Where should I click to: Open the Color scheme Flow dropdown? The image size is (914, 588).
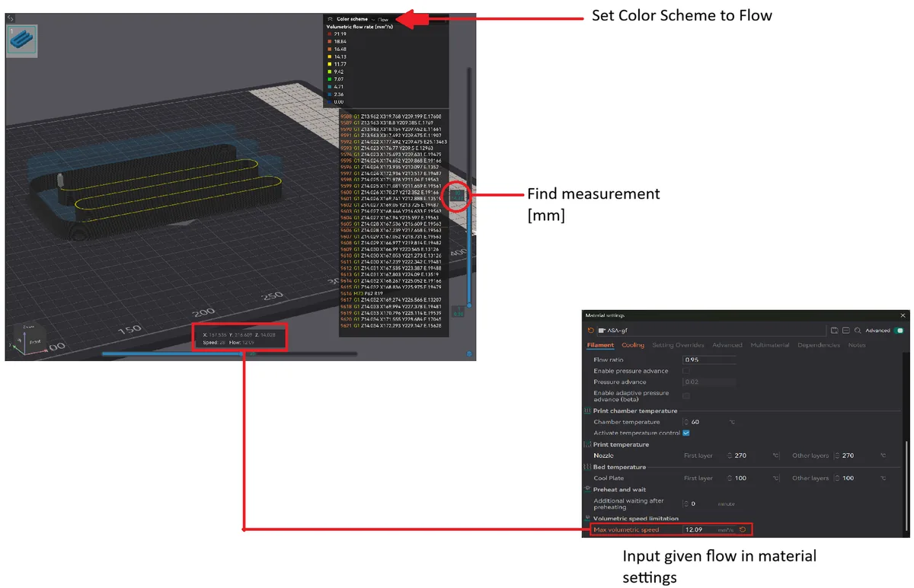[x=381, y=19]
